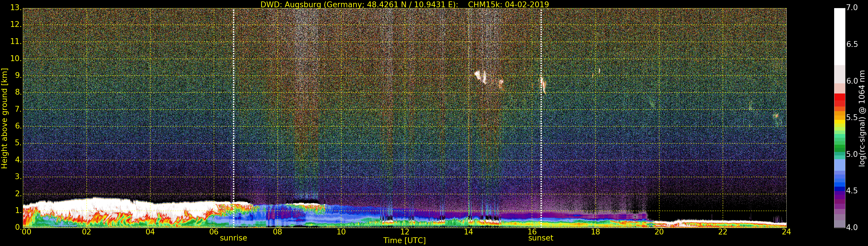Click the time axis tick "10"
Image resolution: width=868 pixels, height=246 pixels.
(341, 232)
